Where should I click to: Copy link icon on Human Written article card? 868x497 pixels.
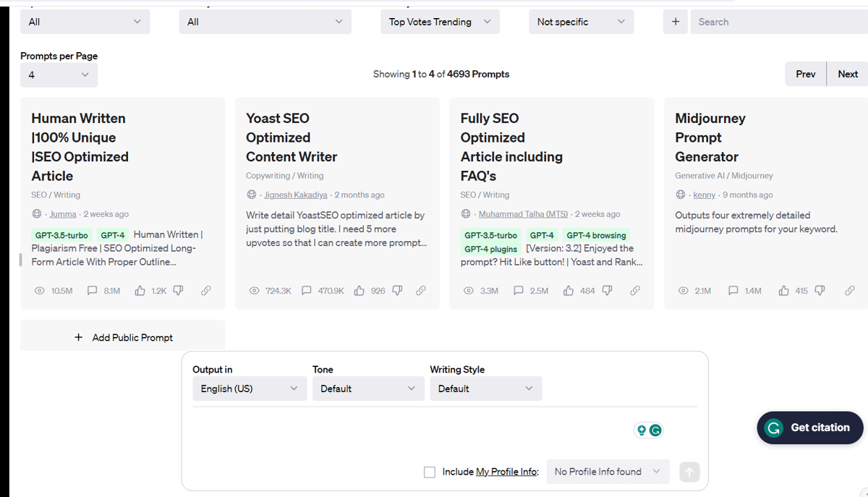(x=206, y=291)
